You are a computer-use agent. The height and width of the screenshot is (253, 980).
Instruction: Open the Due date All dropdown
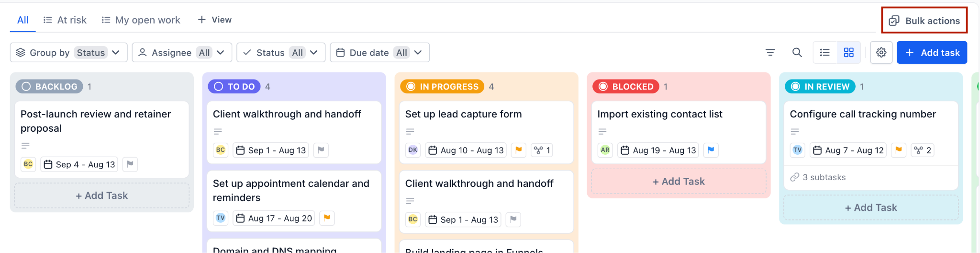point(379,53)
